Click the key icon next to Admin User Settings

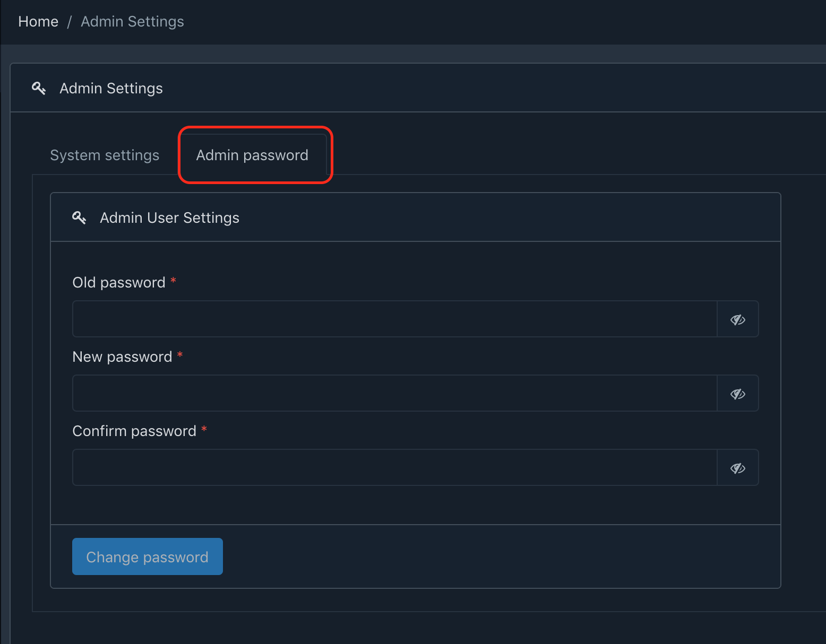(79, 217)
